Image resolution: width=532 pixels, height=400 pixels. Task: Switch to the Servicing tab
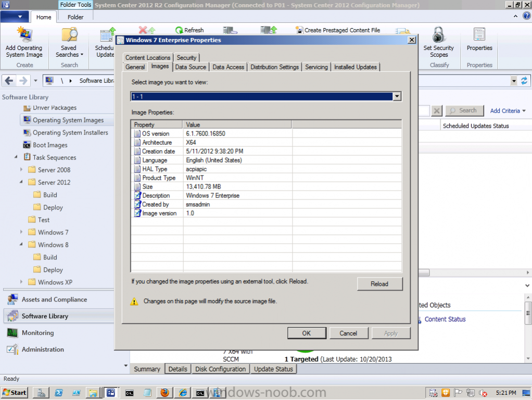coord(316,67)
